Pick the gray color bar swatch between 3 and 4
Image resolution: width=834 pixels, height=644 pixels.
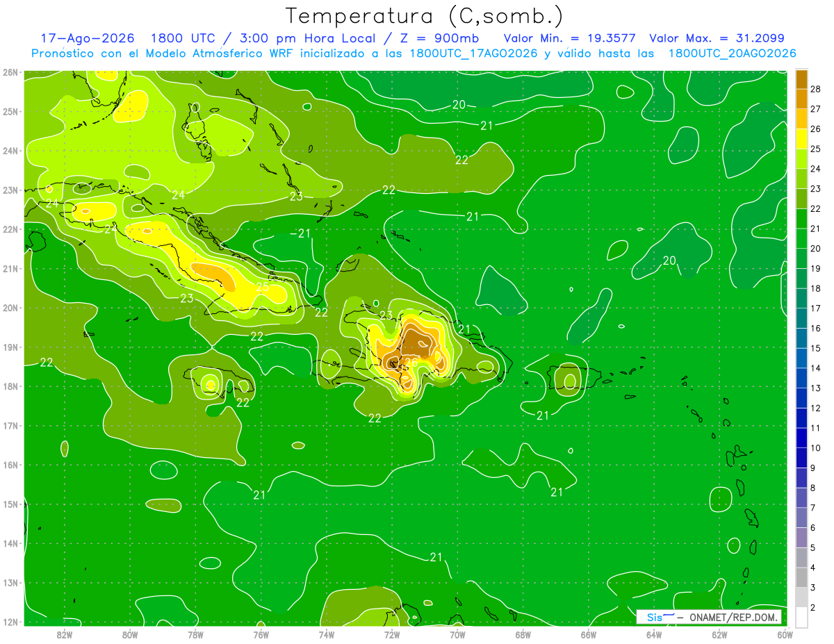point(801,577)
